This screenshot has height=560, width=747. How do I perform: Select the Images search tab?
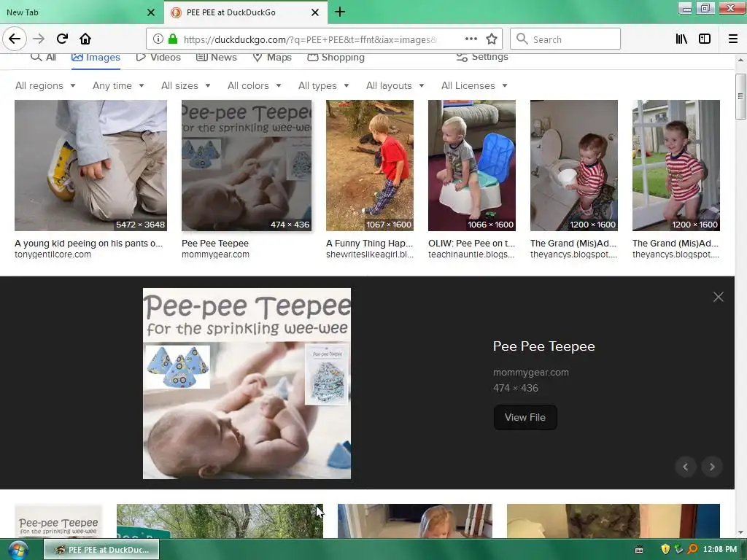pyautogui.click(x=96, y=57)
